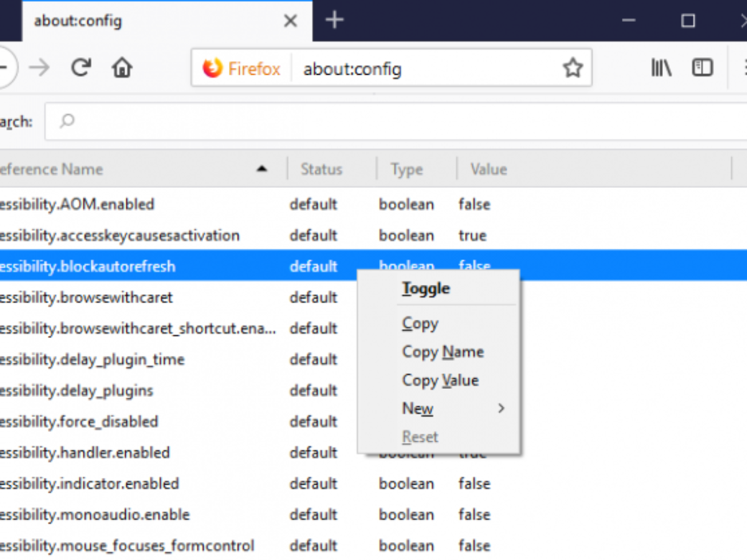Select the accessibility.AOM.enabled preference row
747x560 pixels.
374,204
